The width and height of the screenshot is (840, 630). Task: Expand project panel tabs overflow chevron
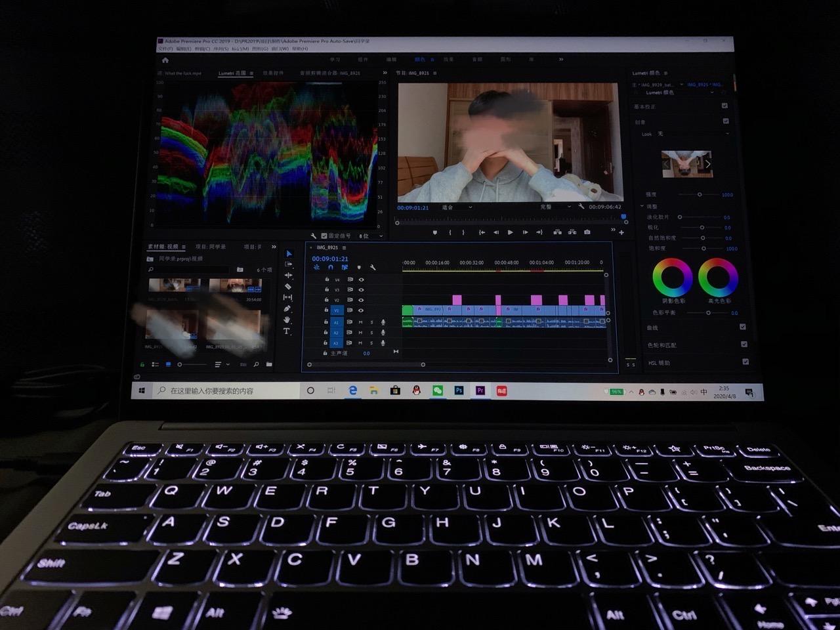(274, 247)
